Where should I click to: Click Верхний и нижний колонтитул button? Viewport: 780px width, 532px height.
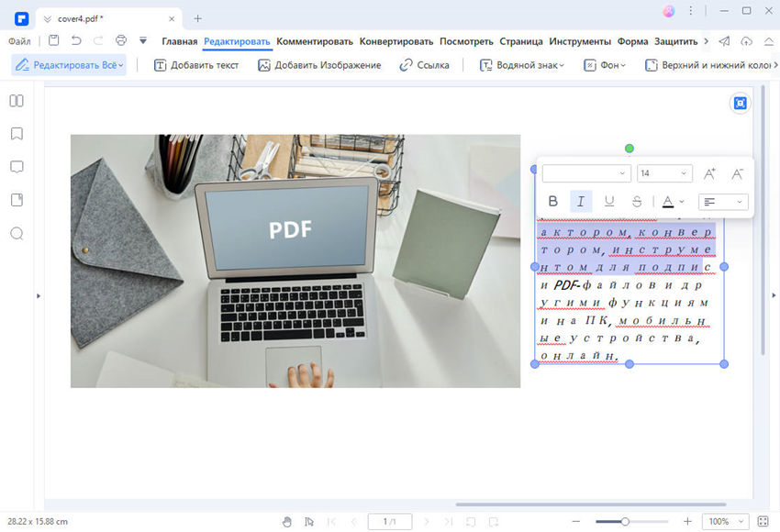(x=708, y=65)
